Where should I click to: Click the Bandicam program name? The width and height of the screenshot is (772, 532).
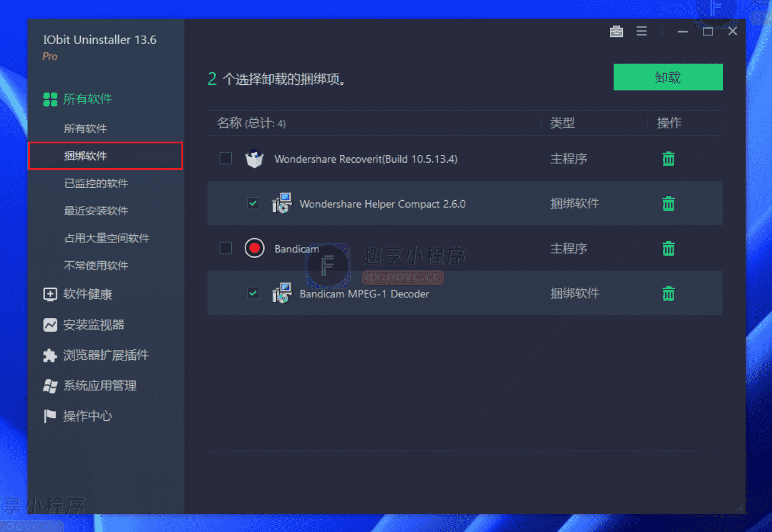(x=297, y=249)
